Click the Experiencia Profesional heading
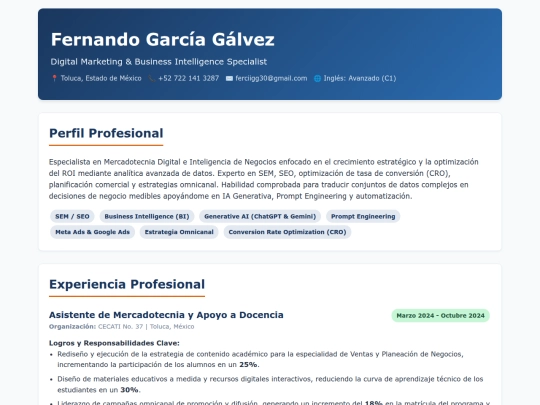Viewport: 540px width, 405px height. (x=127, y=284)
